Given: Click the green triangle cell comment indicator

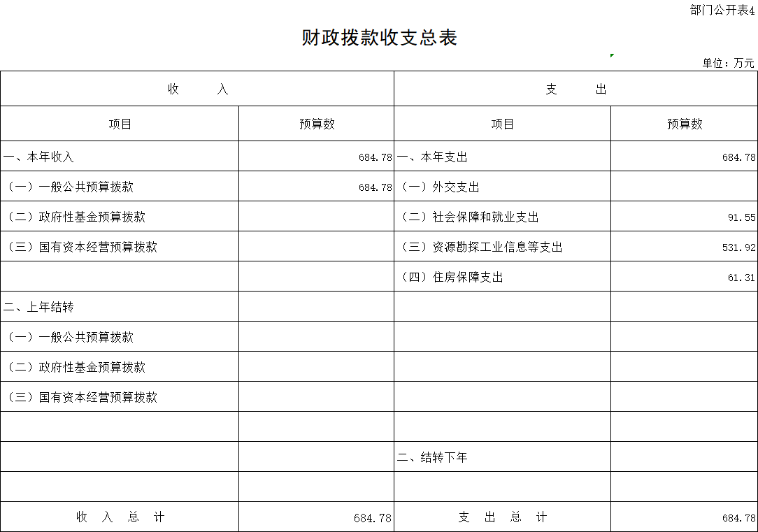Looking at the screenshot, I should [612, 55].
